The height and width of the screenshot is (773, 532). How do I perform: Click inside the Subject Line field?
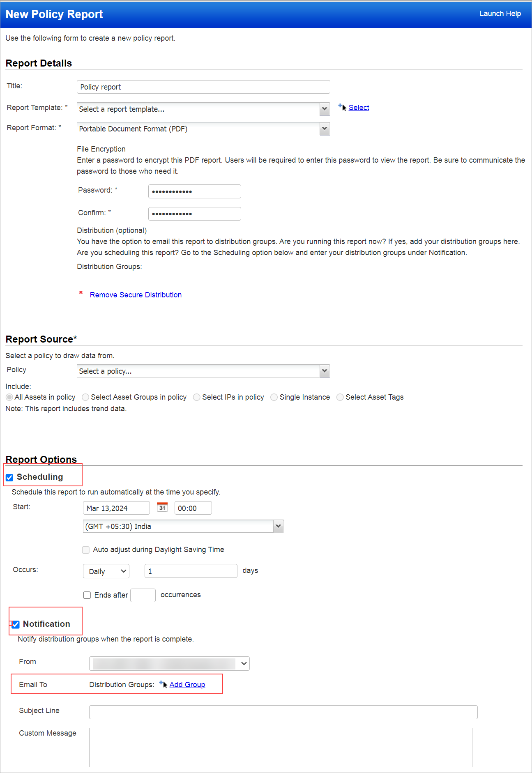283,712
